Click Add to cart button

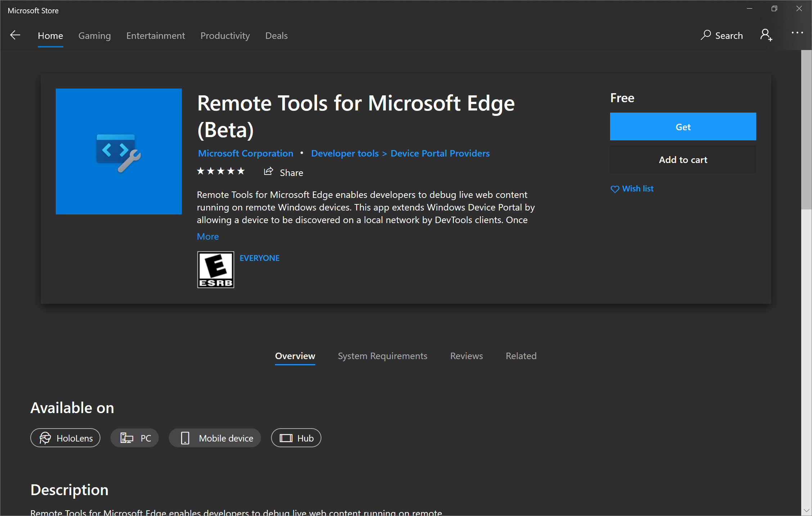[x=683, y=159]
